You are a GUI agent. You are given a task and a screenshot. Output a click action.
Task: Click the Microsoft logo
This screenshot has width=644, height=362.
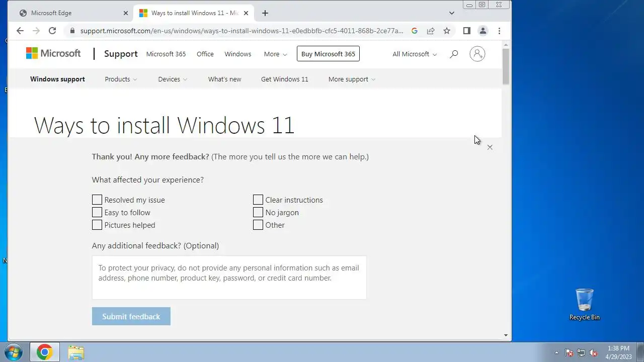click(53, 53)
